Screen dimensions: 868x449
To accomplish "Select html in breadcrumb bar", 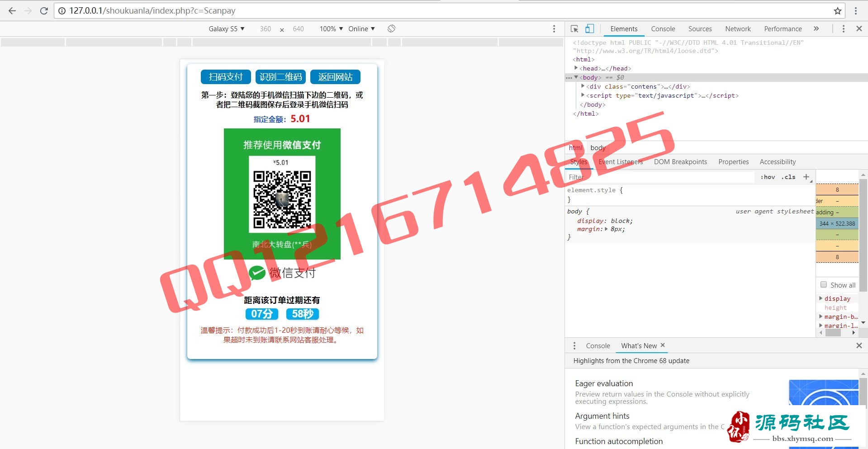I will point(576,148).
